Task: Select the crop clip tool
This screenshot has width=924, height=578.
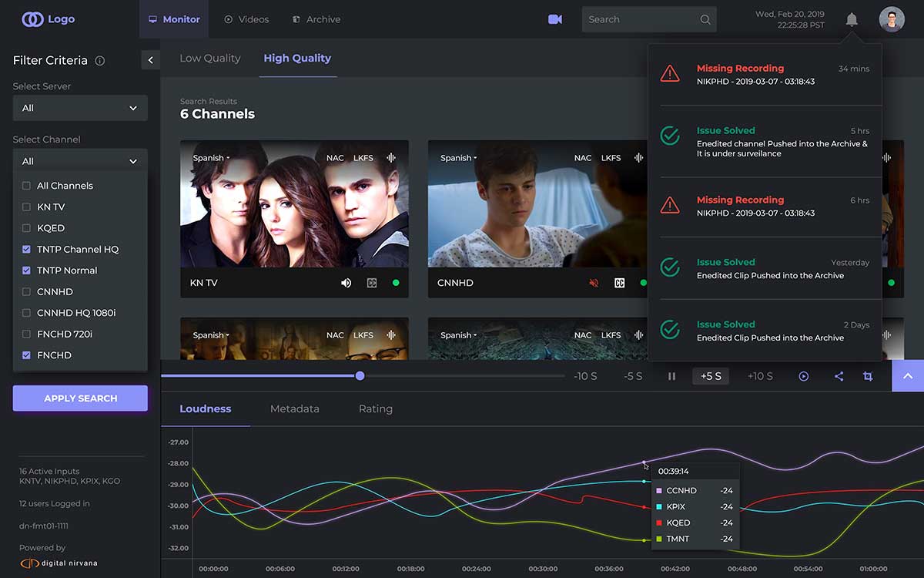Action: (x=868, y=376)
